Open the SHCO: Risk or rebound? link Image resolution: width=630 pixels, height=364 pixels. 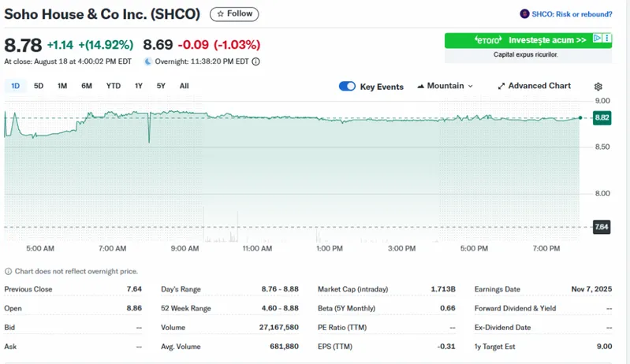(572, 14)
